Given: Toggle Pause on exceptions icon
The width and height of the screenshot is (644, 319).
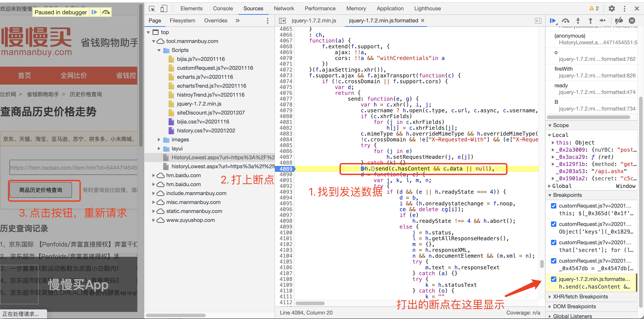Looking at the screenshot, I should tap(632, 21).
